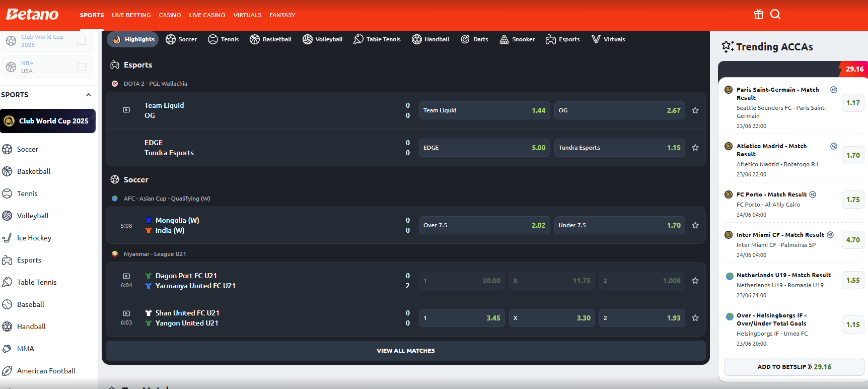Click the Paris Saint-Germain bet info icon
This screenshot has height=389, width=868.
(834, 90)
